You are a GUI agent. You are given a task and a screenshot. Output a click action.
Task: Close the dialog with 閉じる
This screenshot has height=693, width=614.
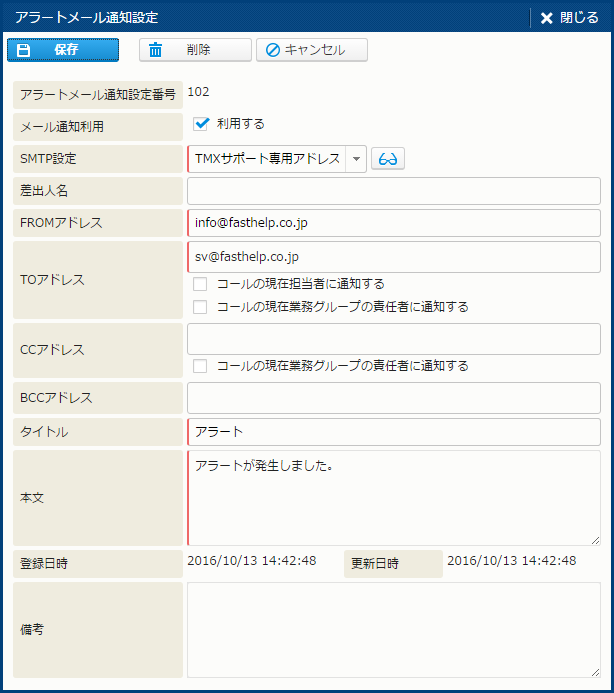tap(569, 18)
